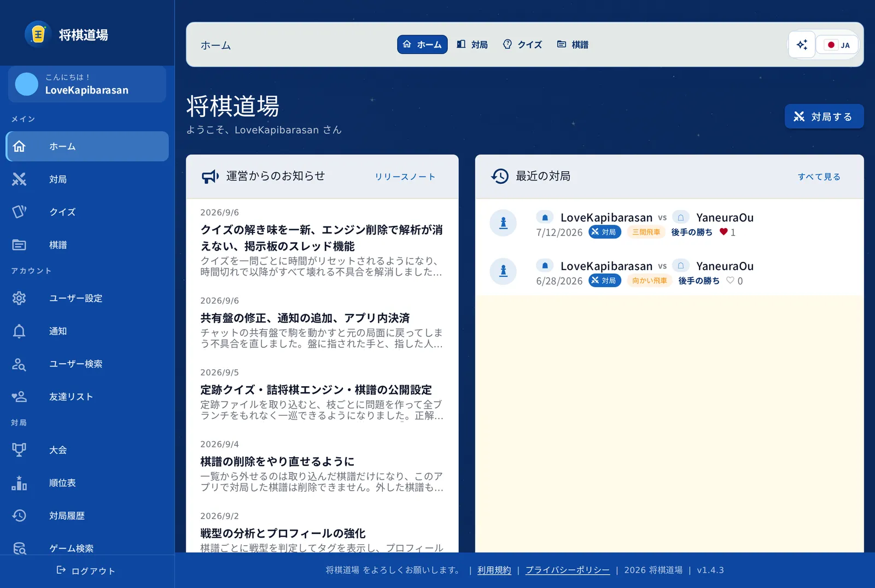This screenshot has width=875, height=588.
Task: Click the 順位表 leaderboard icon
Action: pyautogui.click(x=19, y=482)
